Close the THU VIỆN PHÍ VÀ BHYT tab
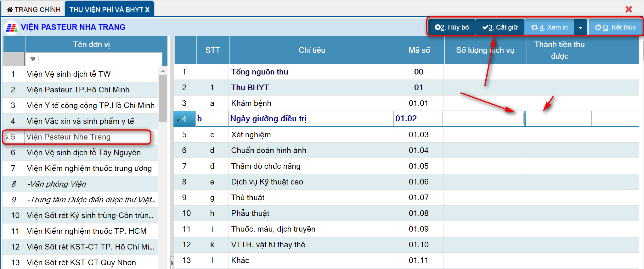 [x=147, y=10]
